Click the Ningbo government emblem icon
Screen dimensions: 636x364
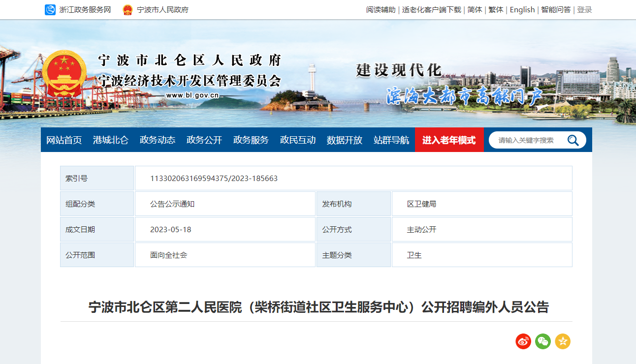point(127,10)
